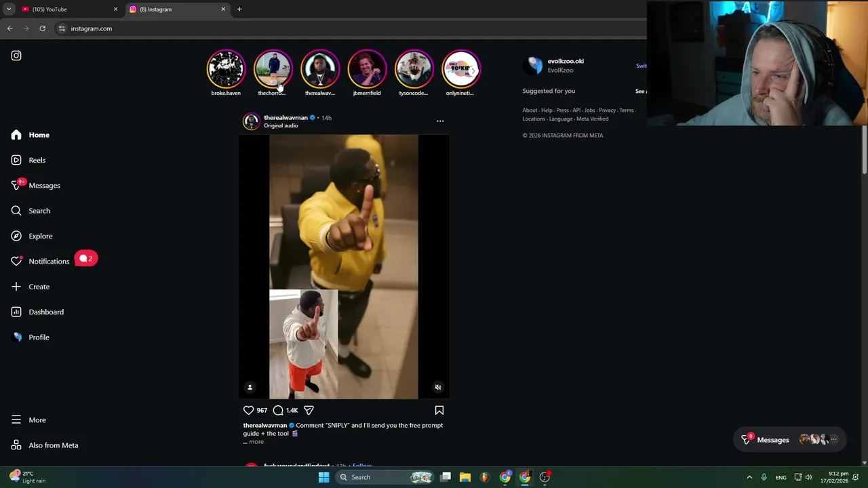Open the Language selector link

(x=561, y=119)
